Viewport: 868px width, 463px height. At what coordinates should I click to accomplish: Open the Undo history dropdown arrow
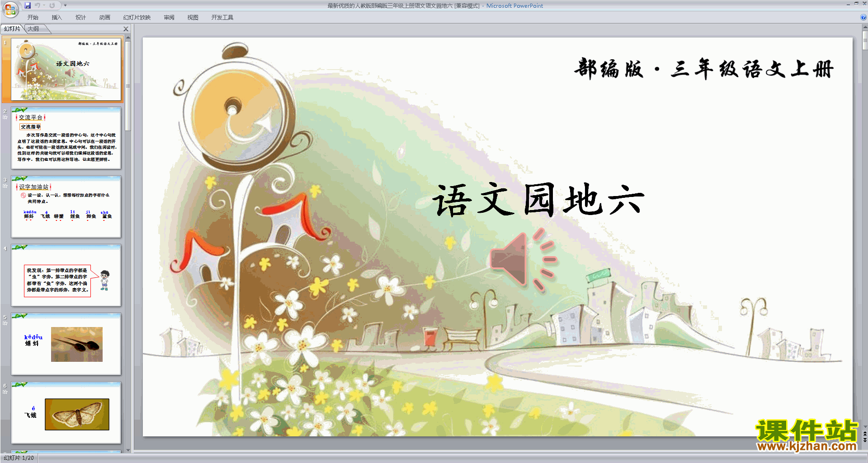pos(44,5)
